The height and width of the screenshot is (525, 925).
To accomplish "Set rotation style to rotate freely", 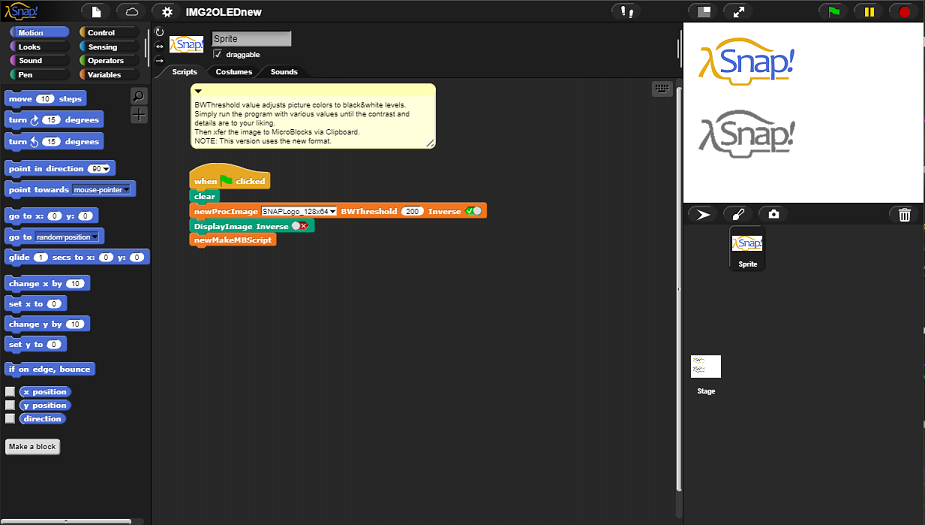I will coord(159,32).
